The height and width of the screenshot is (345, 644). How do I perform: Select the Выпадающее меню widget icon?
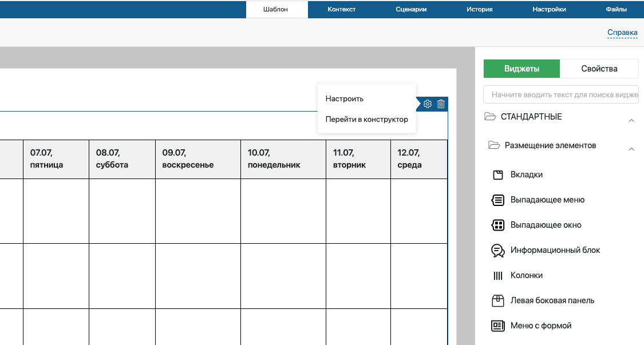click(x=497, y=200)
